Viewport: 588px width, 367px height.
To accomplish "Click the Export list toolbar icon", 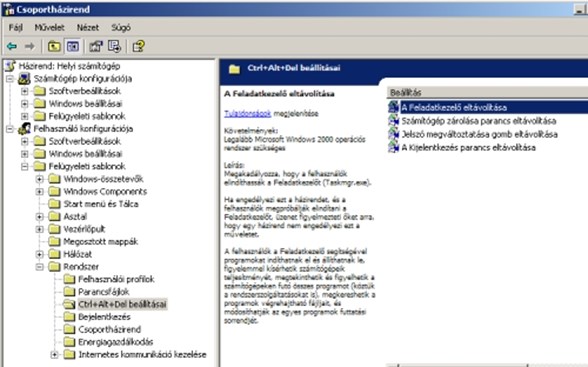I will click(x=114, y=46).
